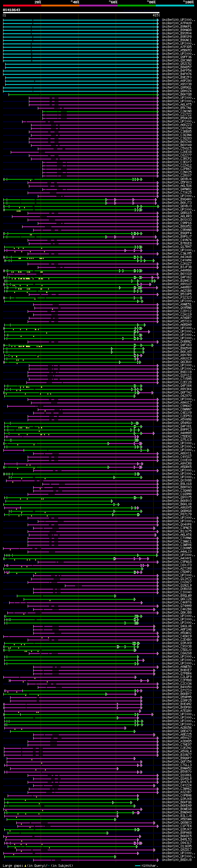Screen dimensions: 197x868
Task: Click the orange ~40% identity legend bar
Action: [60, 6]
